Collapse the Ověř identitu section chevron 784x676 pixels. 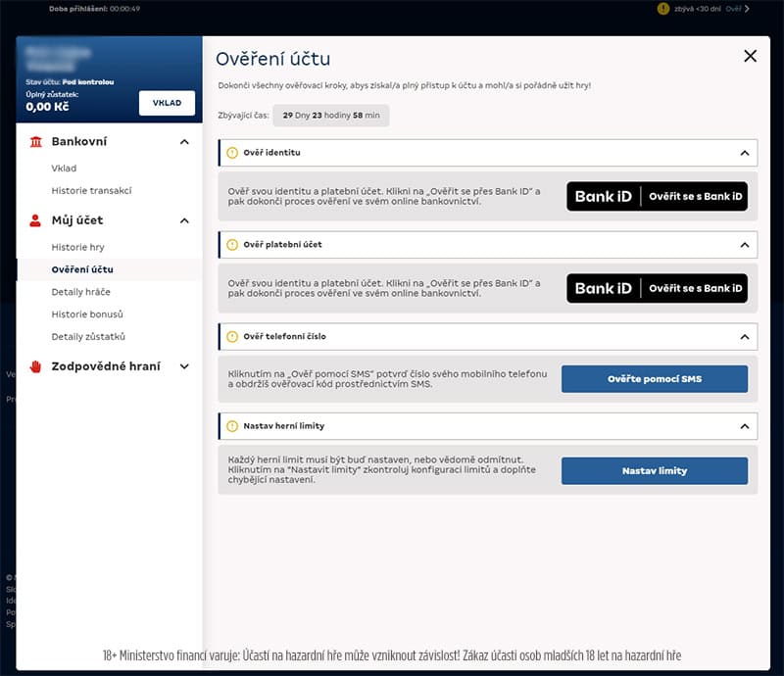coord(745,153)
